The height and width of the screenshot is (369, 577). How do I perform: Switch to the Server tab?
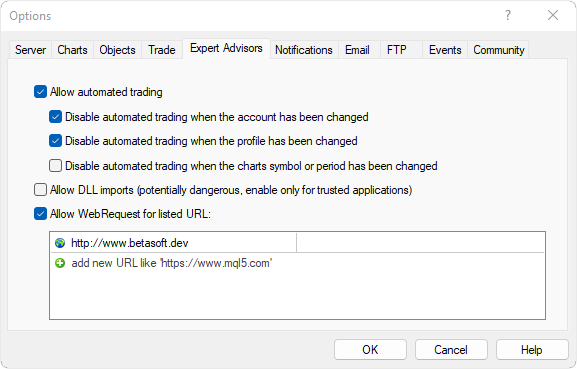click(x=30, y=50)
